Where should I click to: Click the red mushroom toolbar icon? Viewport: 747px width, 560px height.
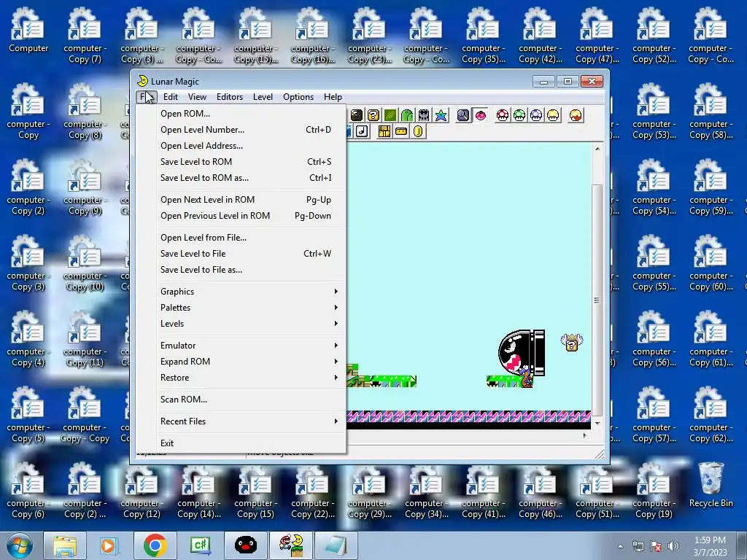502,115
